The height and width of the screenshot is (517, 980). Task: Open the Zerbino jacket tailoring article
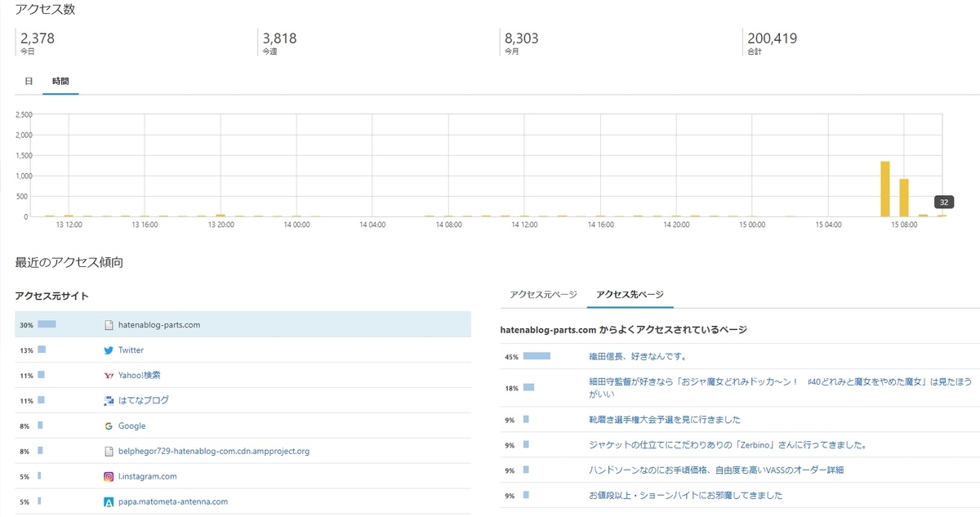point(728,445)
